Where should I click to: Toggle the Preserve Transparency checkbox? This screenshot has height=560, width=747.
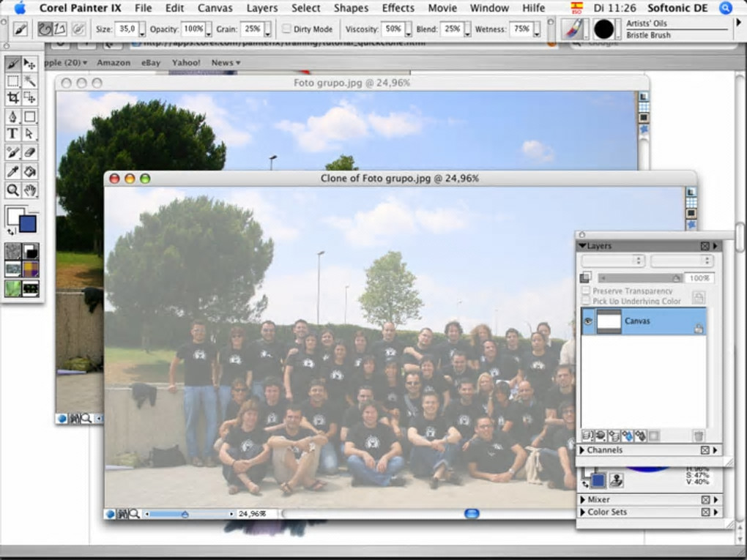(586, 291)
